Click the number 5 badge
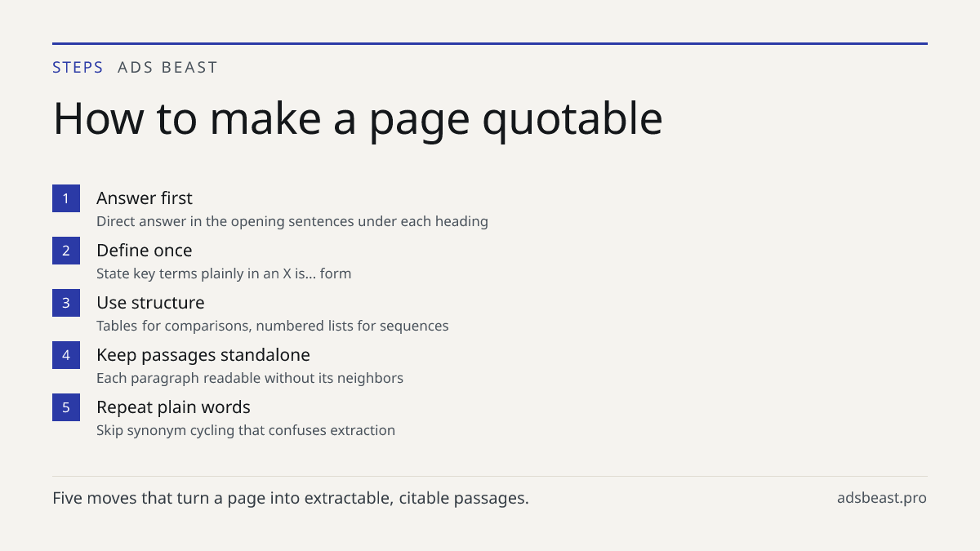 (x=66, y=407)
